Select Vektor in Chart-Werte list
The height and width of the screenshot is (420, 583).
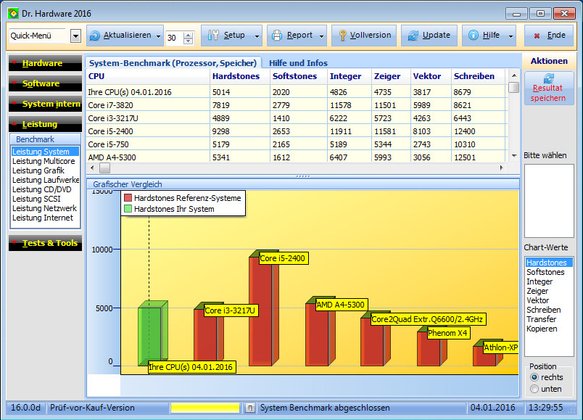pos(549,300)
